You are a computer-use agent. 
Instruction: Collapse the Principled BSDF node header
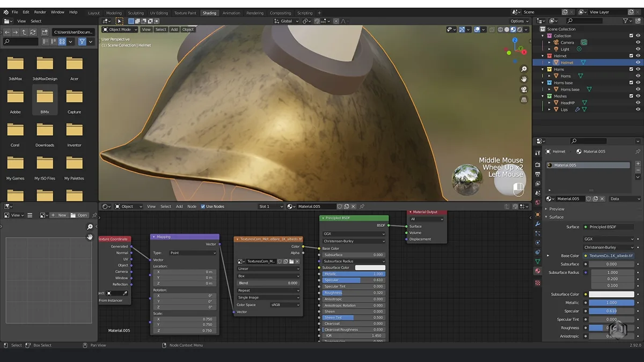point(323,218)
